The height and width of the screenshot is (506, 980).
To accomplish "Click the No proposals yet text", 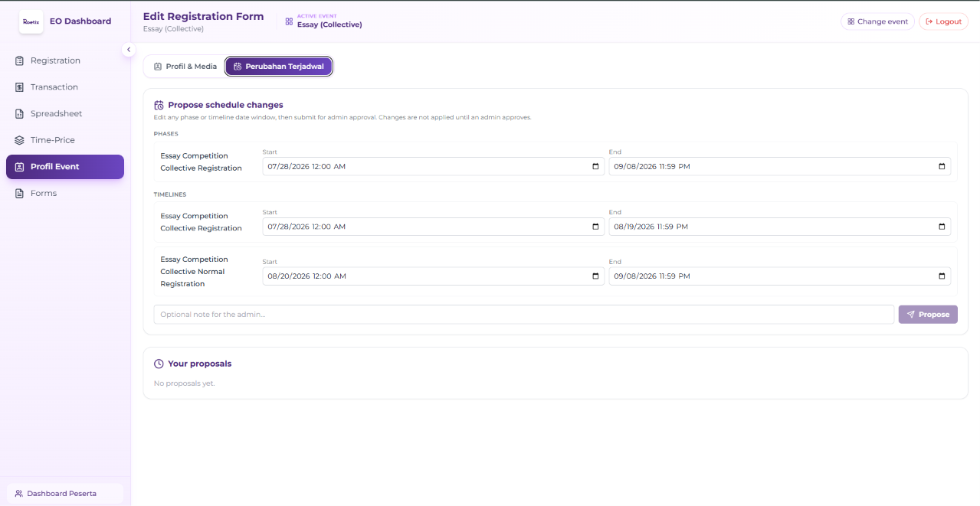I will (184, 384).
